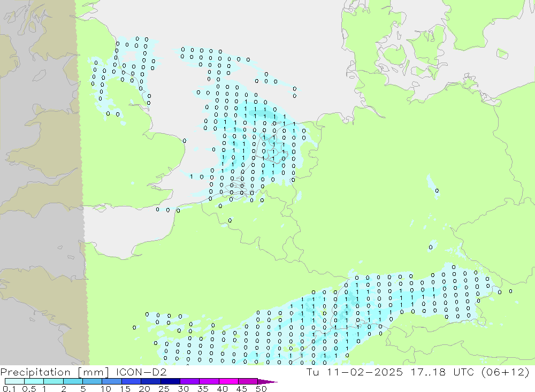Click the above-50 arrow at legend end

click(x=267, y=382)
